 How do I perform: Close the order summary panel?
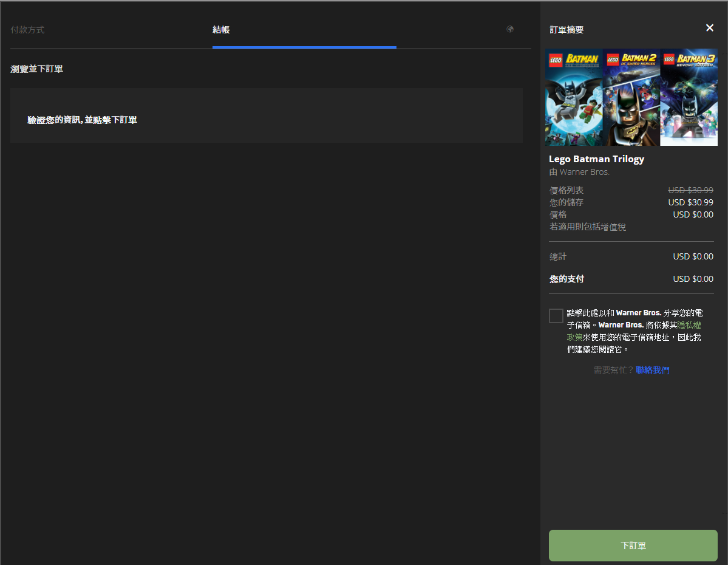(709, 28)
